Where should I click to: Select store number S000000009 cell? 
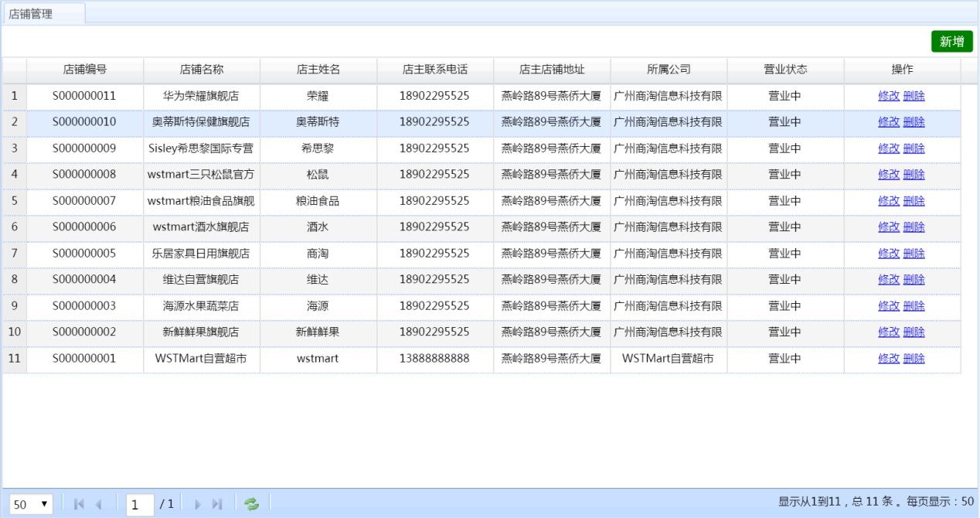[x=85, y=148]
